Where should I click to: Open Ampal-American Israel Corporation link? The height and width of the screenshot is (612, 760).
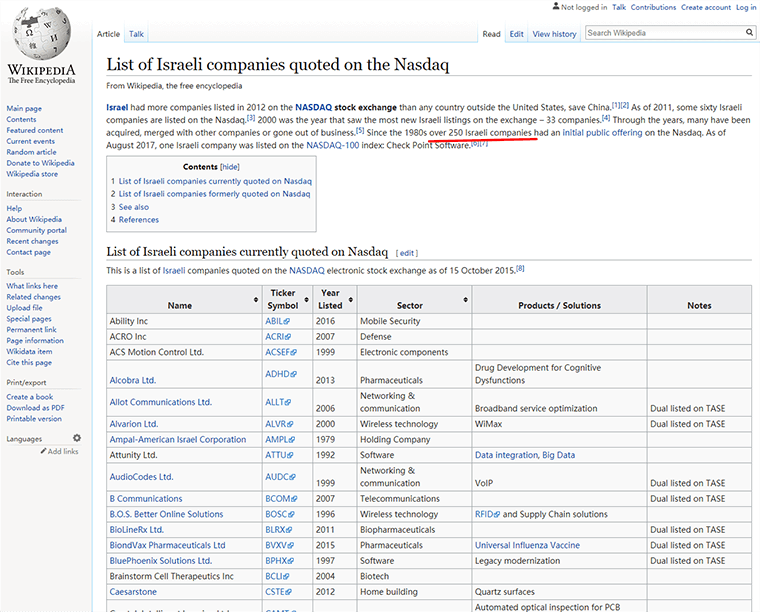pyautogui.click(x=178, y=439)
